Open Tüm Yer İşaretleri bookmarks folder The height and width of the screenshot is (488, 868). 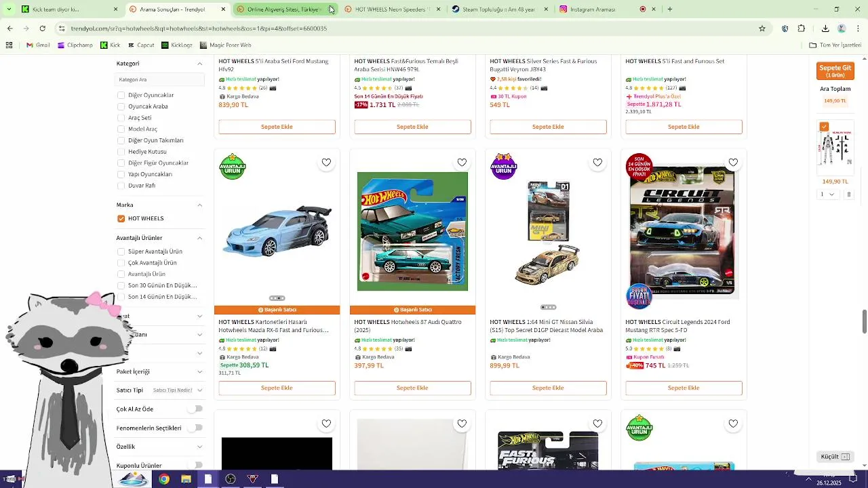tap(835, 45)
